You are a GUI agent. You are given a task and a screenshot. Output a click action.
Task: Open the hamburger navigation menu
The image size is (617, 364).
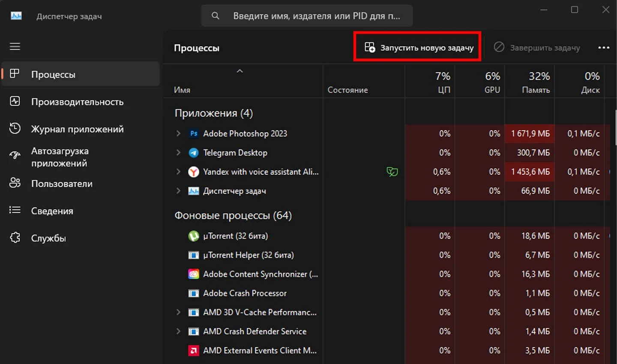15,46
